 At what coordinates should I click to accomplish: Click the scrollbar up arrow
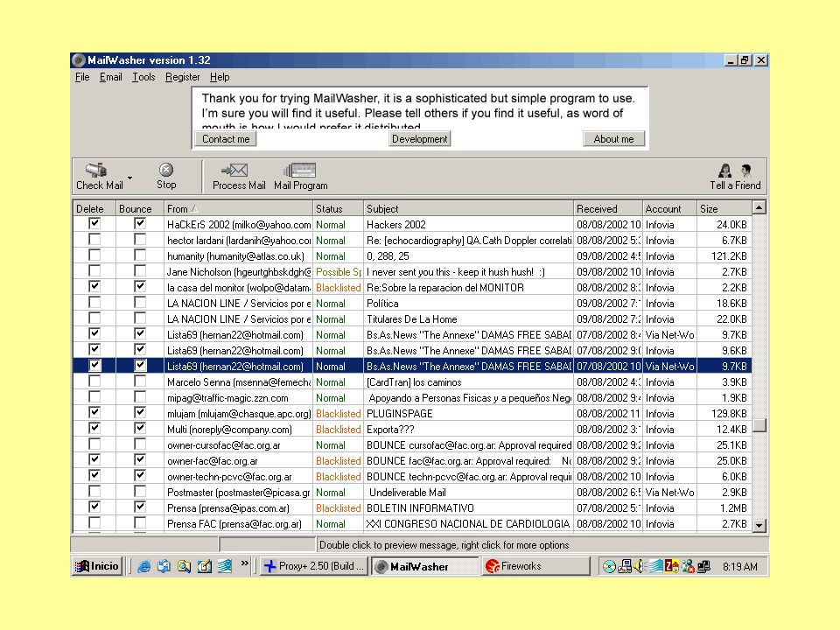tap(759, 208)
